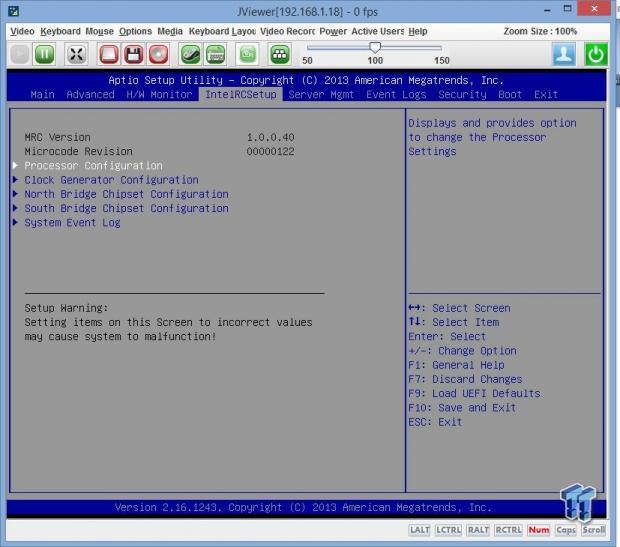The height and width of the screenshot is (547, 620).
Task: Open the soft keyboard icon
Action: (x=215, y=54)
